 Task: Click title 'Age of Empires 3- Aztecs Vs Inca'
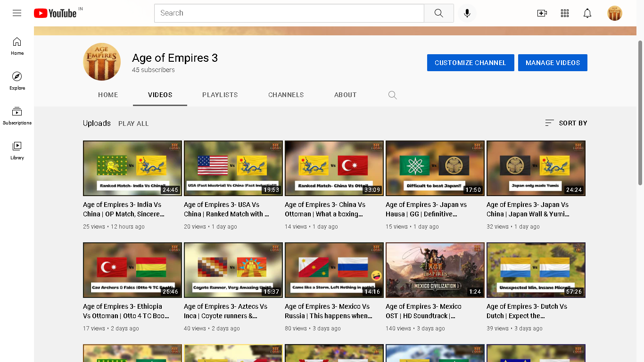click(226, 311)
